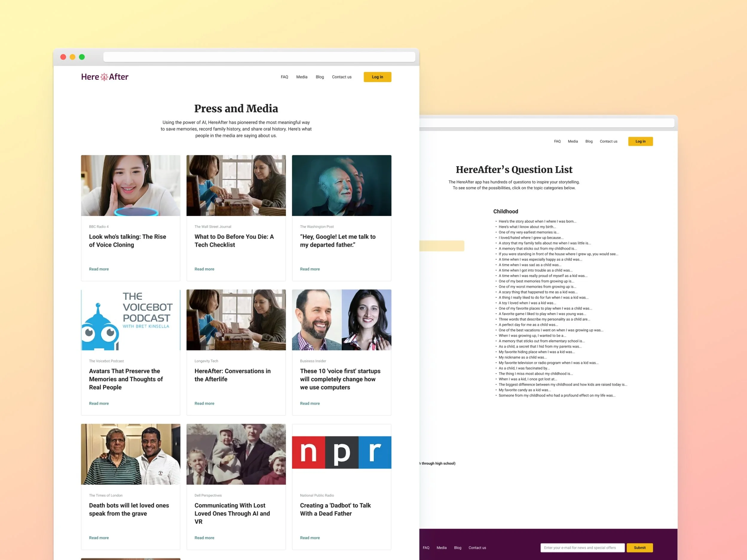Viewport: 747px width, 560px height.
Task: Click Log in in Question List window
Action: click(640, 142)
